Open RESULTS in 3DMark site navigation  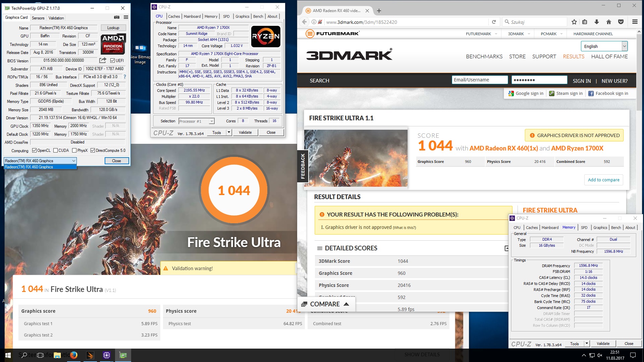coord(574,57)
